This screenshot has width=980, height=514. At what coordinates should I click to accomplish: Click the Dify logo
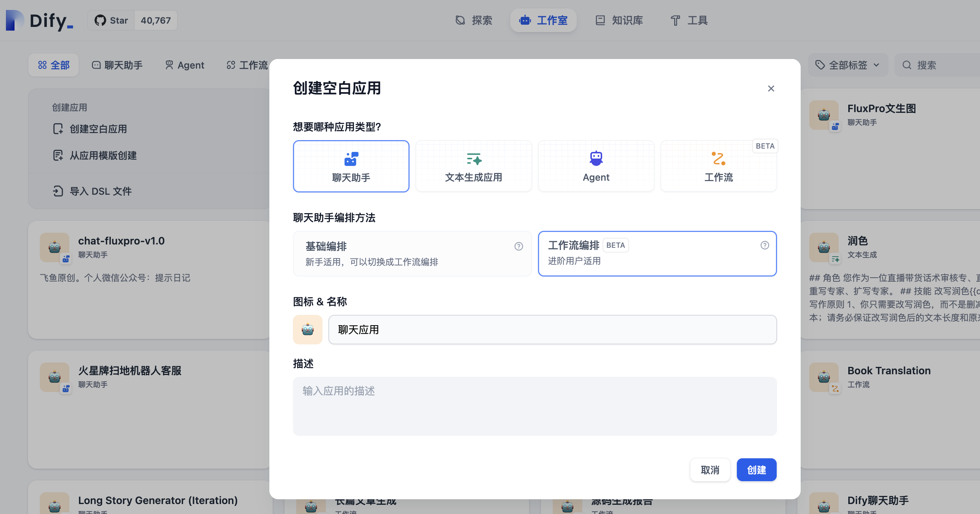pyautogui.click(x=39, y=20)
